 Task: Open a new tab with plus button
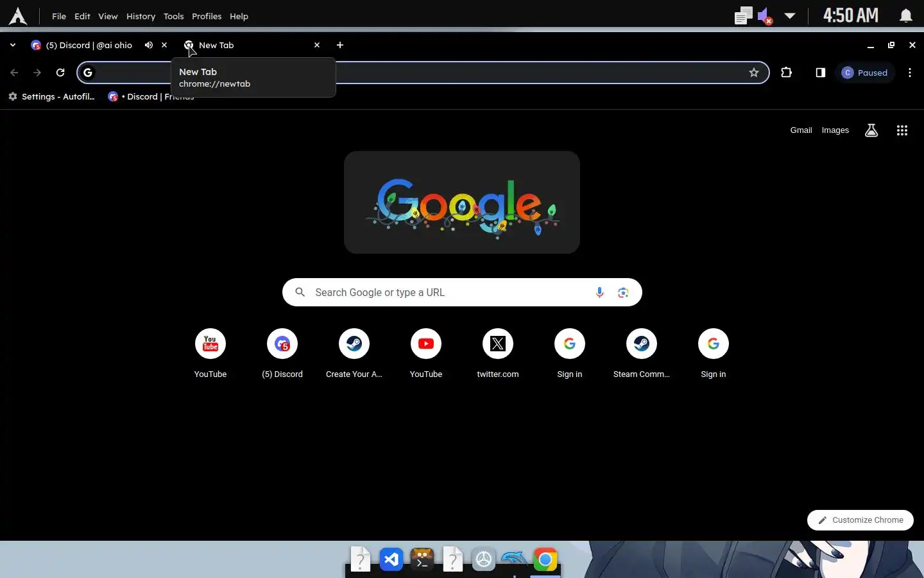(340, 45)
